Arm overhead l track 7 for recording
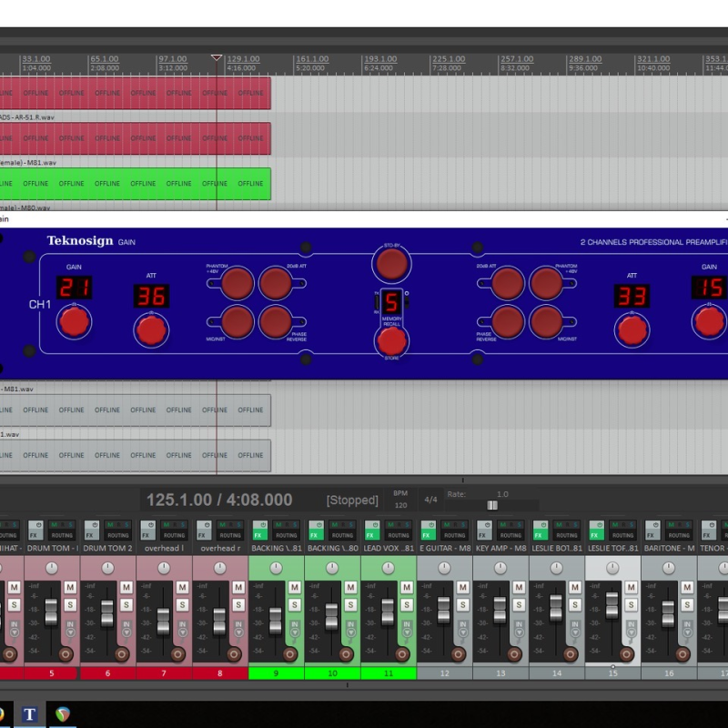 point(177,654)
